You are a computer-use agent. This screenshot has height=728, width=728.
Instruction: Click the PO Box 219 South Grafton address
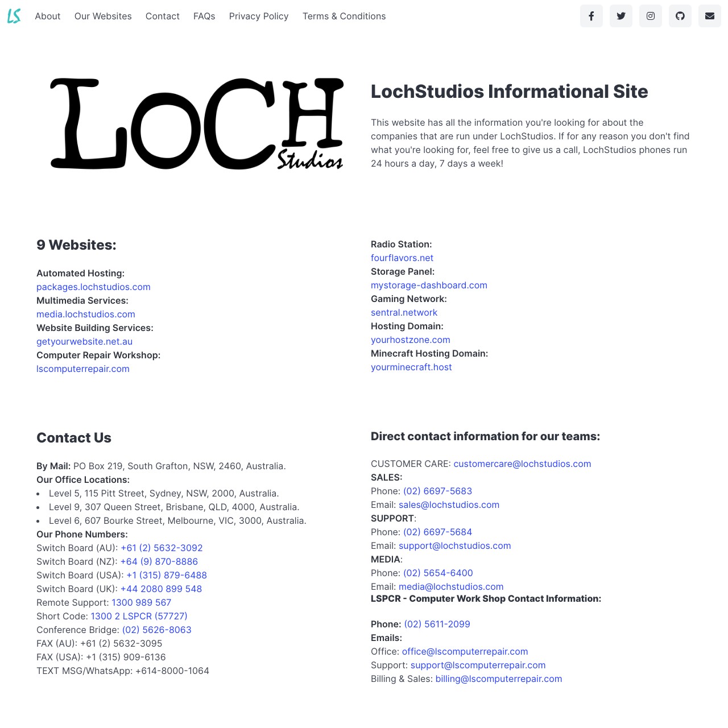coord(180,466)
